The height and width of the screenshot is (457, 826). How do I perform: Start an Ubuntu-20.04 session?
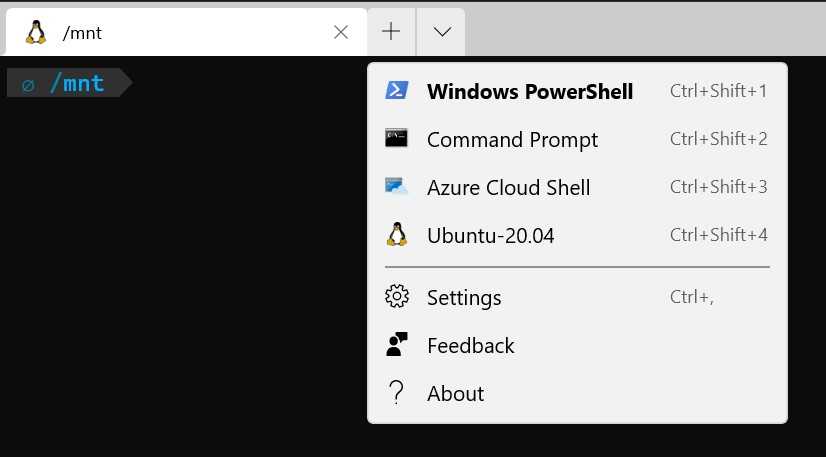490,236
